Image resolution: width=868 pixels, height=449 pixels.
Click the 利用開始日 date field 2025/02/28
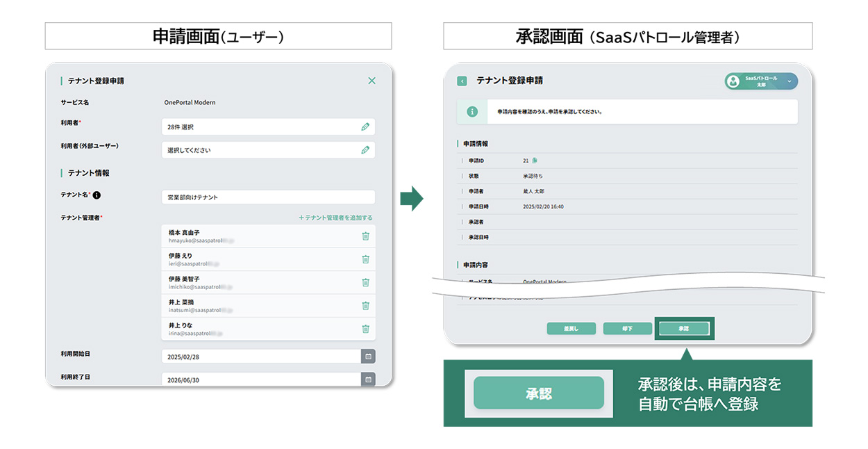click(x=261, y=357)
